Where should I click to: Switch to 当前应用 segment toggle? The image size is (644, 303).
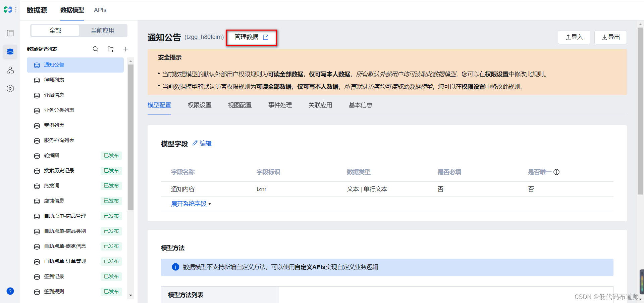tap(103, 31)
